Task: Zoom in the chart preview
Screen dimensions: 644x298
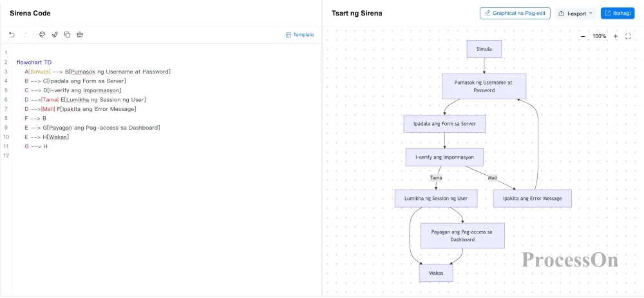Action: pos(615,36)
